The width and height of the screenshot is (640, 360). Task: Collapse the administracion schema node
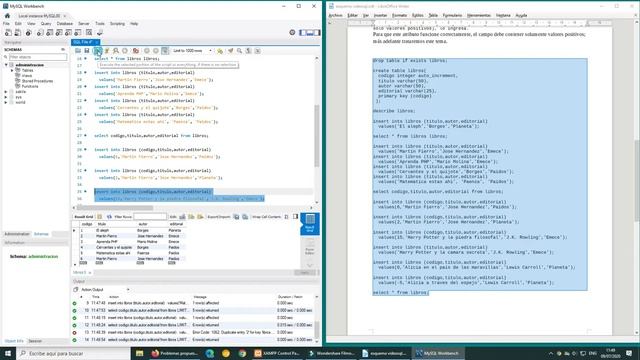pos(6,65)
